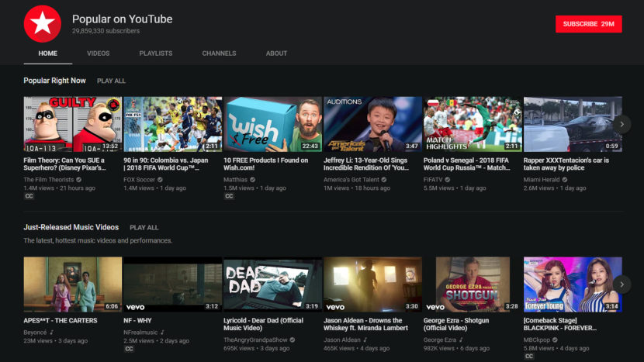Viewport: 644px width, 362px height.
Task: Play all Popular Right Now videos
Action: click(x=111, y=81)
